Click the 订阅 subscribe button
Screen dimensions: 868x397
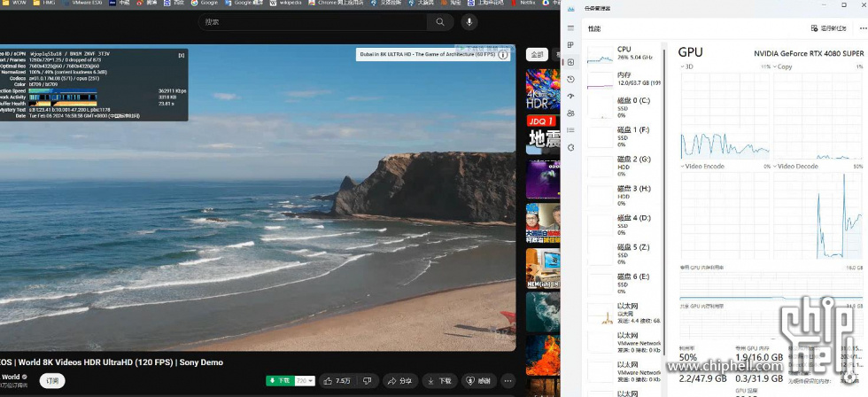pos(52,381)
